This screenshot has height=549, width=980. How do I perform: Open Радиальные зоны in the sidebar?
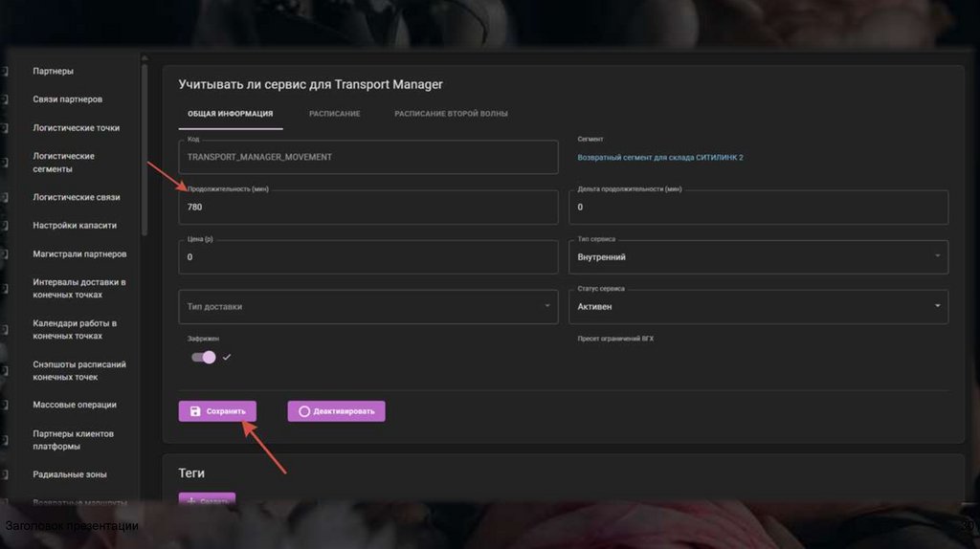point(69,474)
